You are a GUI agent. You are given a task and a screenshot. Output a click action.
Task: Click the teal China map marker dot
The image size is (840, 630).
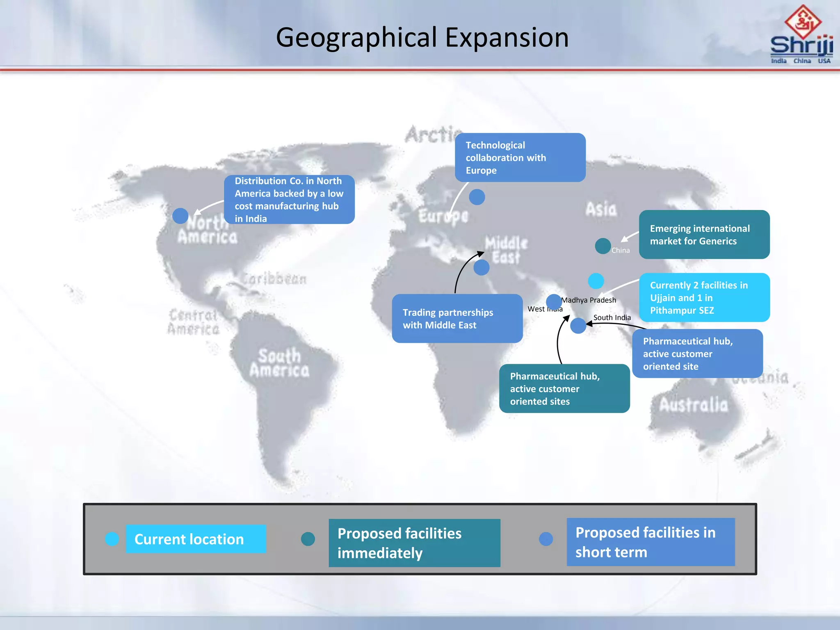(603, 246)
